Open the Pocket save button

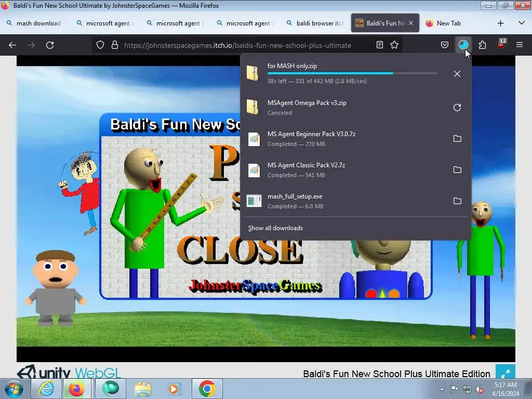coord(445,45)
